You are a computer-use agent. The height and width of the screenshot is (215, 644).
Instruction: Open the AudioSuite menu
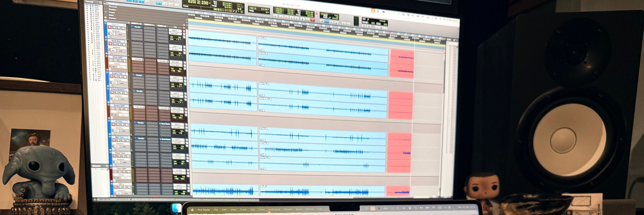point(274,209)
